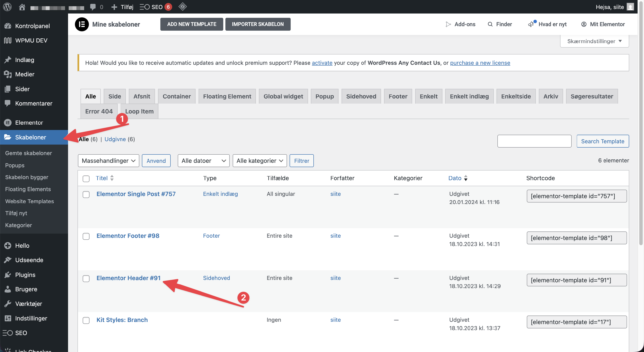The image size is (644, 352).
Task: Open Mit Elementor account icon
Action: [584, 24]
